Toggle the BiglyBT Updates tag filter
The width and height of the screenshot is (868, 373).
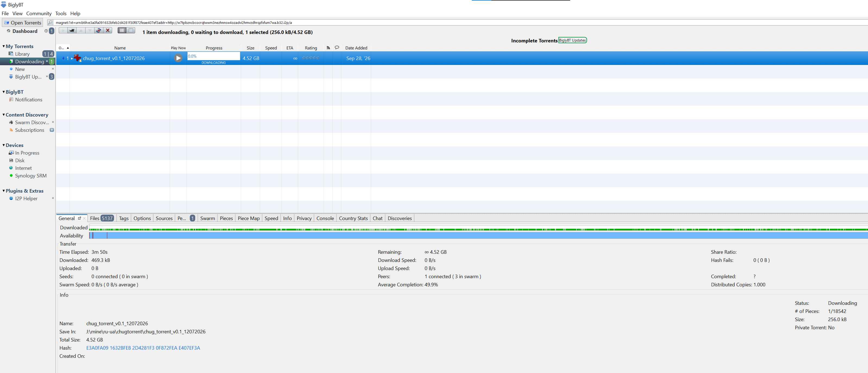pos(573,40)
